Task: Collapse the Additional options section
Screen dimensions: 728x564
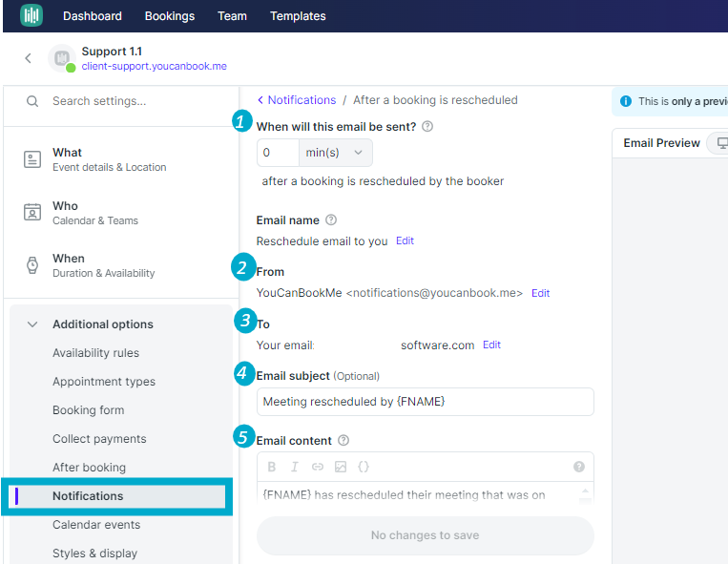Action: tap(32, 324)
